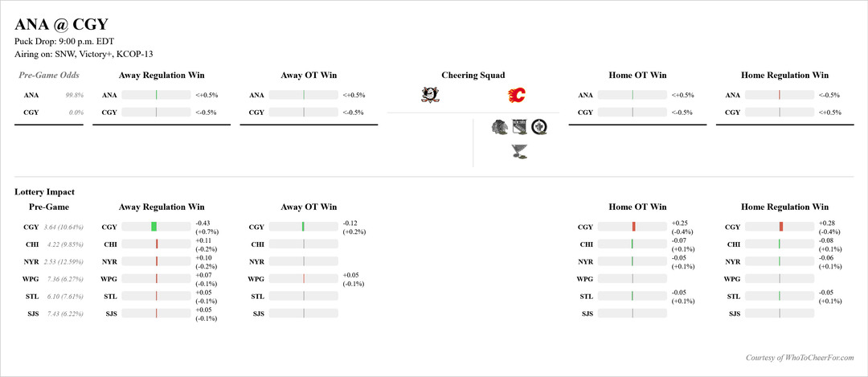Screen dimensions: 868x377
Task: Click WPG's bar under lottery Away OT Win
Action: [303, 278]
